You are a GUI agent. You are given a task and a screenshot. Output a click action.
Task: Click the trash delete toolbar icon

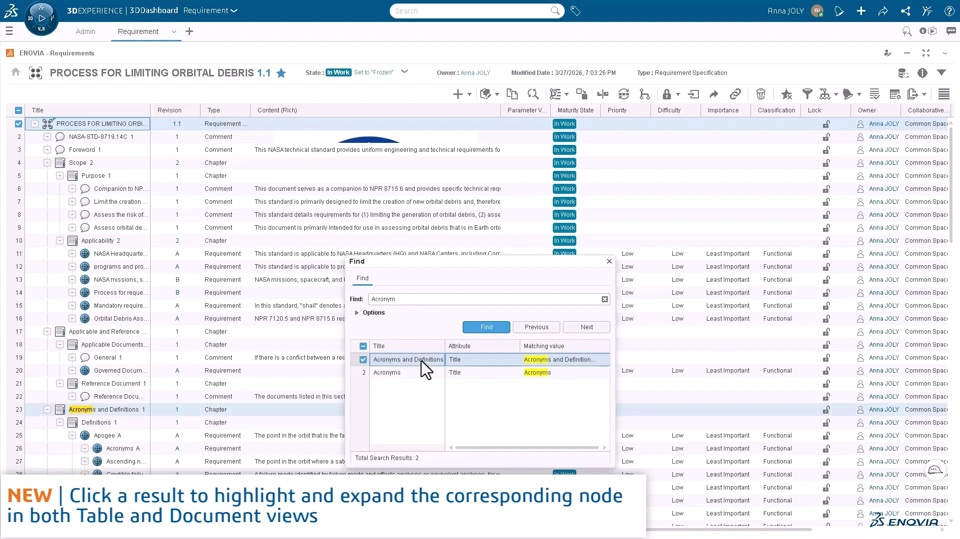(x=760, y=94)
